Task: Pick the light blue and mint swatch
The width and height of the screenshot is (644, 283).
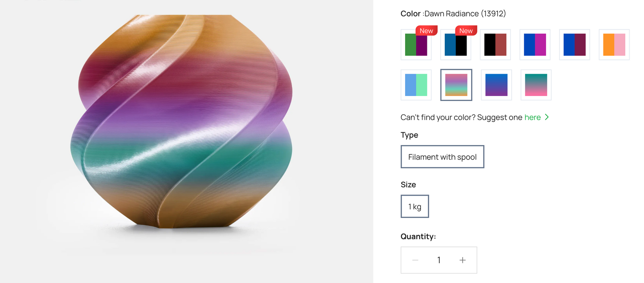Action: tap(416, 85)
